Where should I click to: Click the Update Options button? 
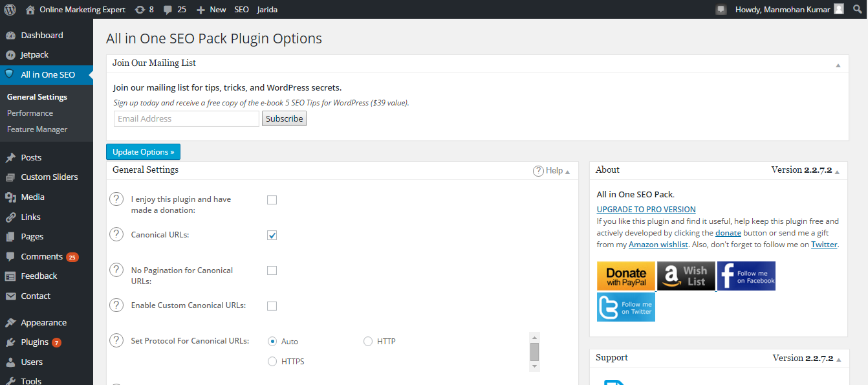coord(143,152)
